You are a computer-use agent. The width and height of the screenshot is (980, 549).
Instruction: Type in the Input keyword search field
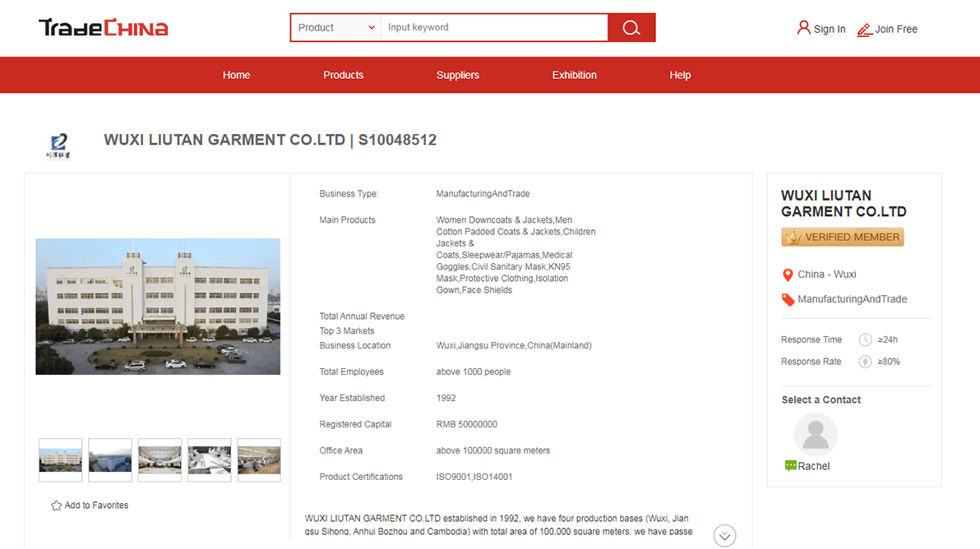coord(493,28)
